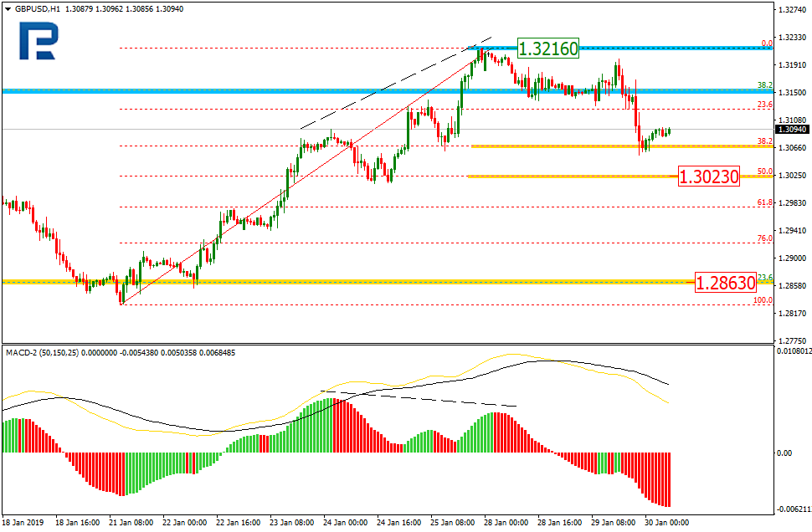812x532 pixels.
Task: Select the 0.0 Fibonacci level label
Action: point(767,43)
